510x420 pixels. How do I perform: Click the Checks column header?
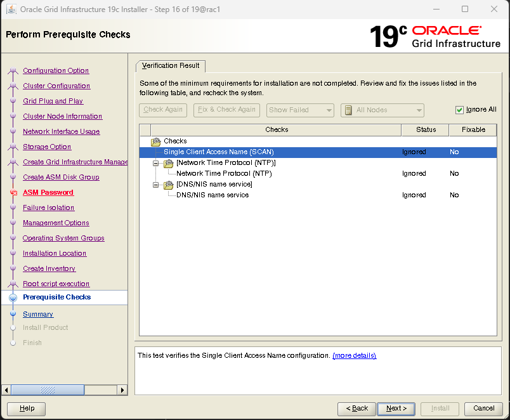pyautogui.click(x=276, y=130)
